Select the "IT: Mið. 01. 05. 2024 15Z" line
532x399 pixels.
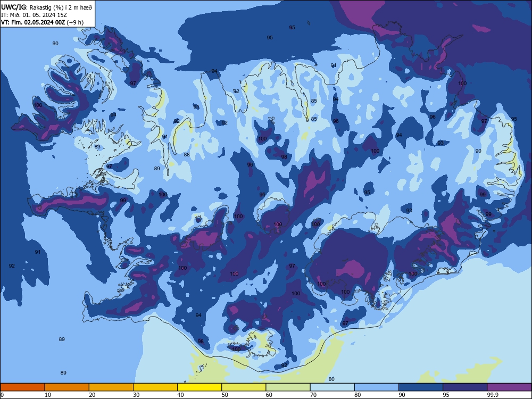click(34, 15)
